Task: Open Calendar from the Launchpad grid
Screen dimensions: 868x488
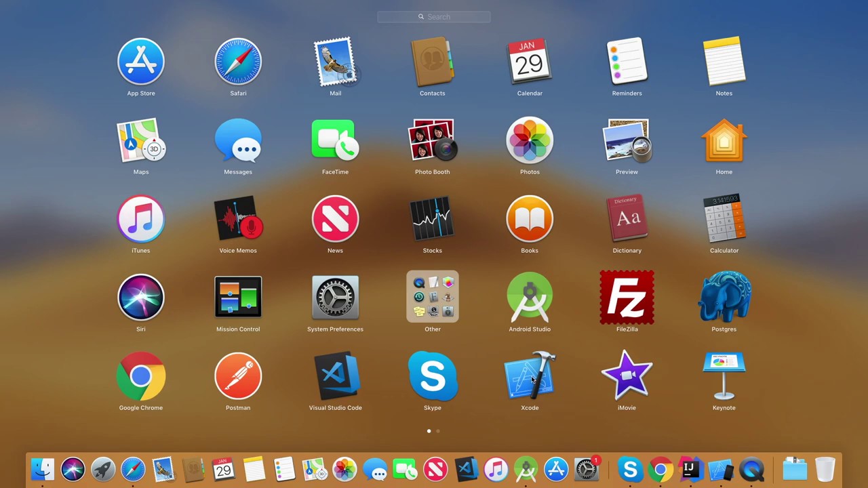Action: pos(530,62)
